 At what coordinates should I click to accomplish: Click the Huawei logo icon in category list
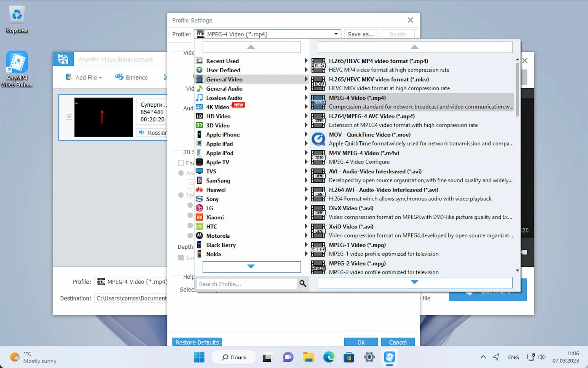[199, 189]
